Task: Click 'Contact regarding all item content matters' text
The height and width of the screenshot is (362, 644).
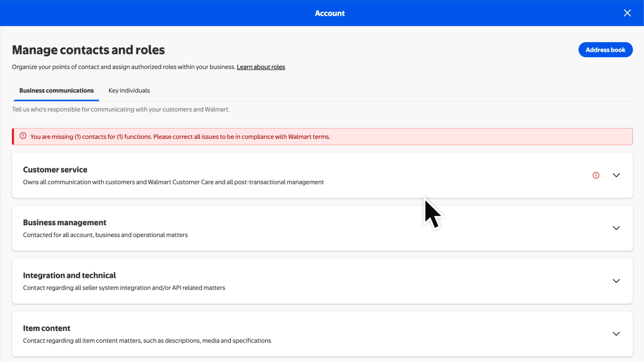Action: pyautogui.click(x=147, y=340)
